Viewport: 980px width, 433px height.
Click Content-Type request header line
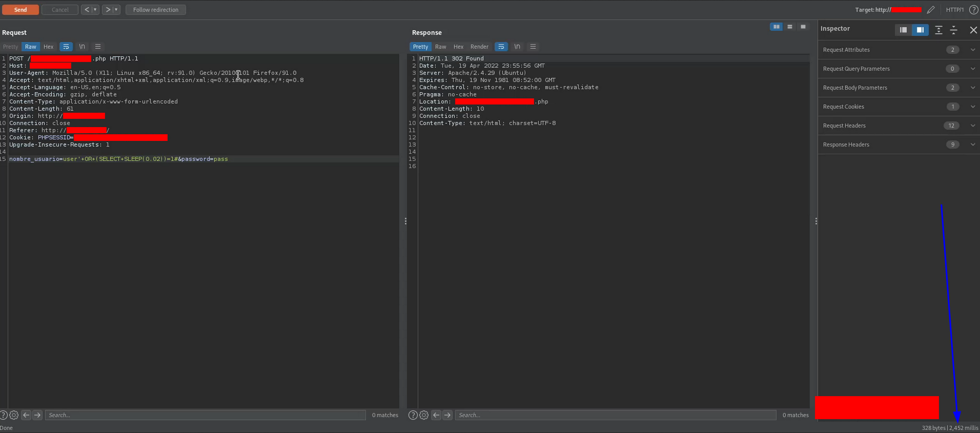click(93, 102)
